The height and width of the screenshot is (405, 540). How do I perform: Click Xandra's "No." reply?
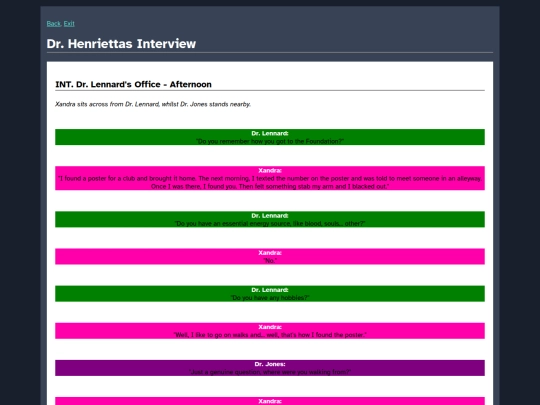270,261
